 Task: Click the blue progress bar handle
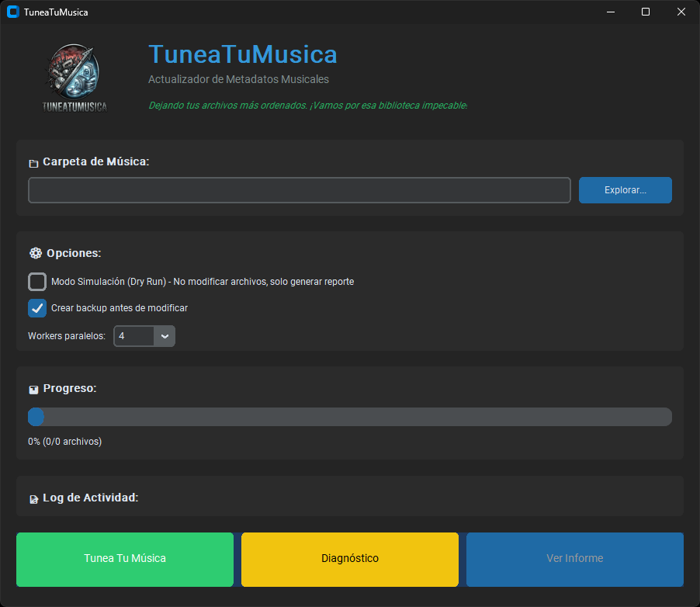click(x=36, y=417)
